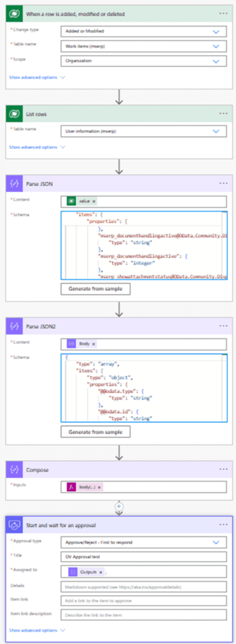The image size is (236, 644).
Task: Open the ellipsis menu of Parse JSON card
Action: tap(223, 183)
